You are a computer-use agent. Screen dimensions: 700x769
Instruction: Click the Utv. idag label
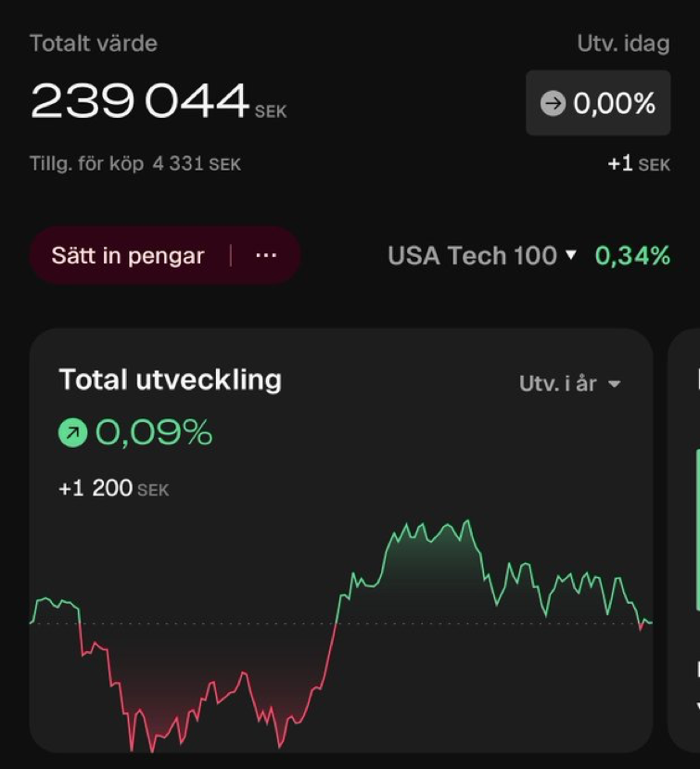623,44
